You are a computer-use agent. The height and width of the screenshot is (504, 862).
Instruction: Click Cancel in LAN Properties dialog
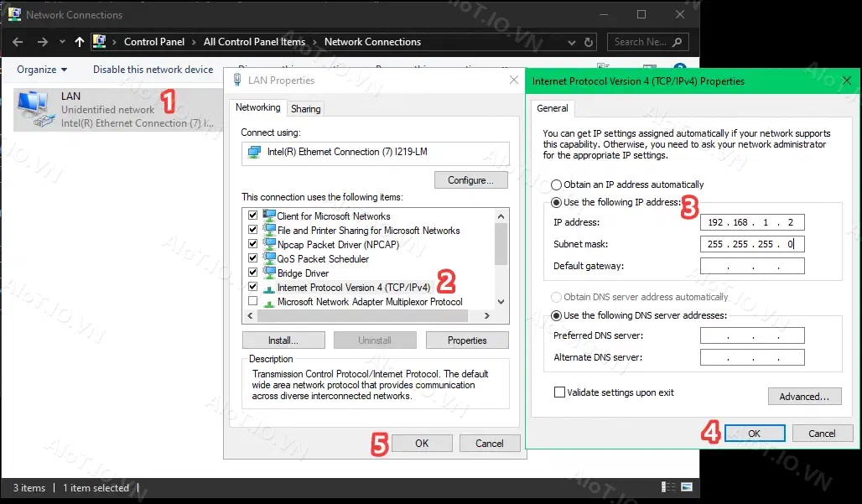[x=489, y=444]
